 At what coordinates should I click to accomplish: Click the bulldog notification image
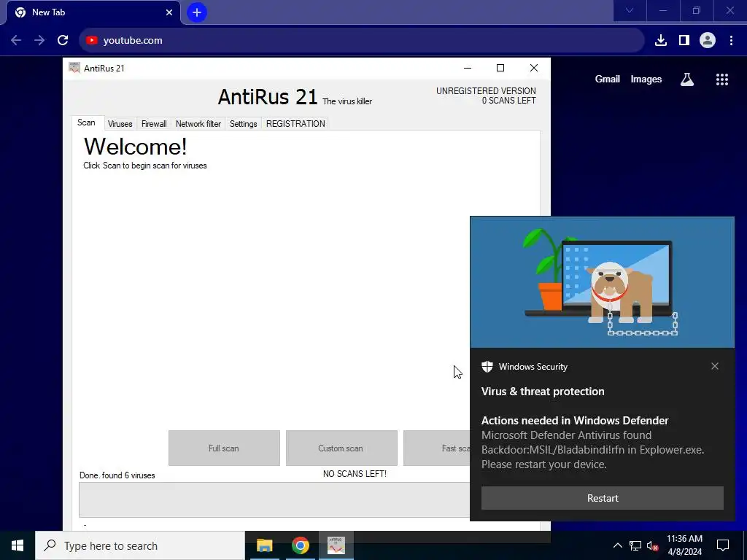(602, 282)
